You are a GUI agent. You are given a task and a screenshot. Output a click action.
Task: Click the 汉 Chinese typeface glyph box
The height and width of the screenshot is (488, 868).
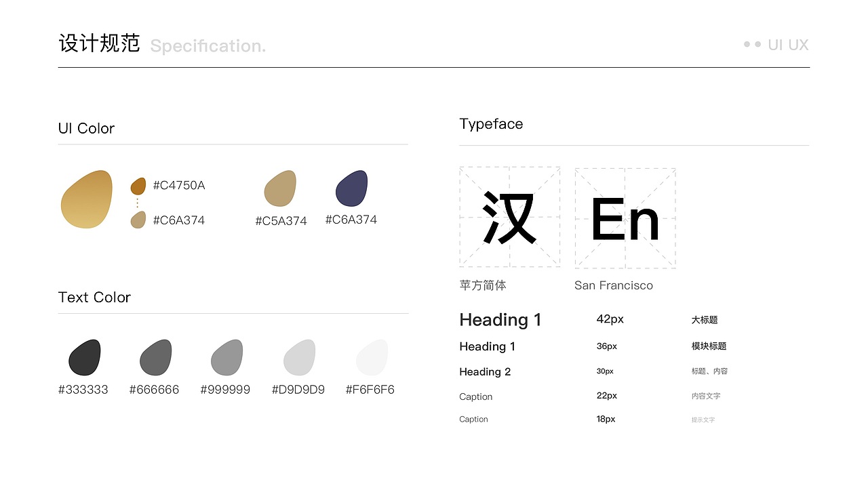tap(510, 217)
